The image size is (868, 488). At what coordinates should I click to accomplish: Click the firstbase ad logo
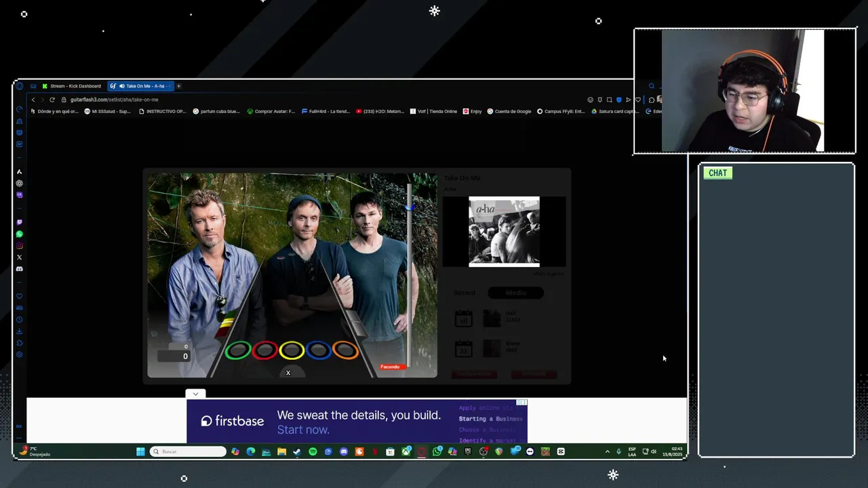point(233,421)
